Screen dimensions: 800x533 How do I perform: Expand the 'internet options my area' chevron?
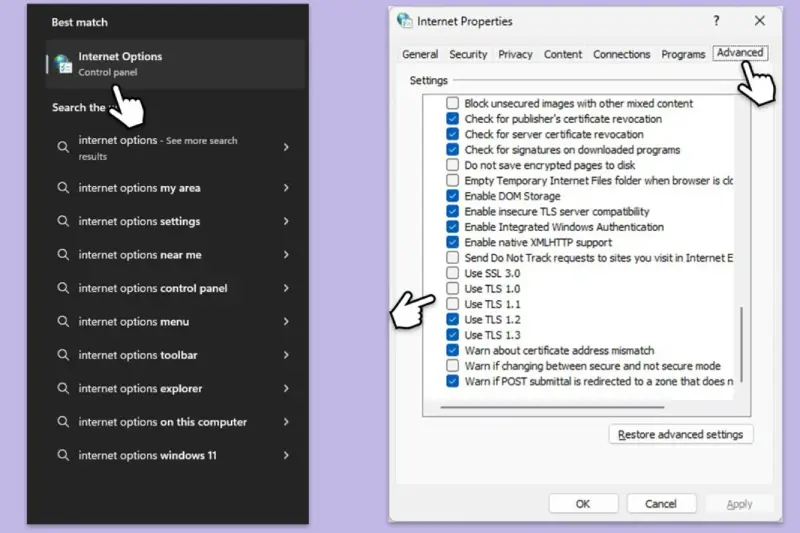pos(286,188)
